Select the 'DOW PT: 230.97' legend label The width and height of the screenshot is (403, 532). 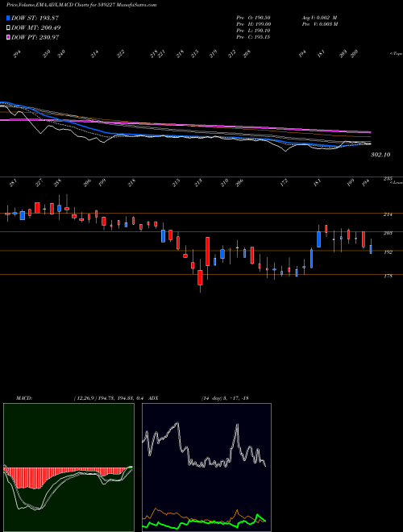[35, 37]
